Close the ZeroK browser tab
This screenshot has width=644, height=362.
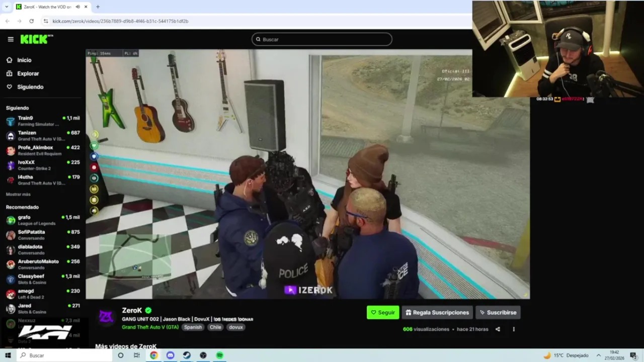click(x=86, y=7)
